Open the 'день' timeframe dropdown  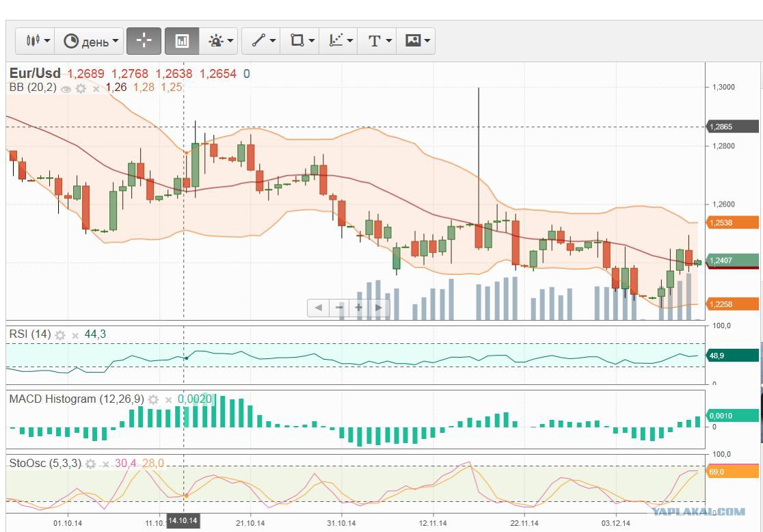[x=89, y=41]
